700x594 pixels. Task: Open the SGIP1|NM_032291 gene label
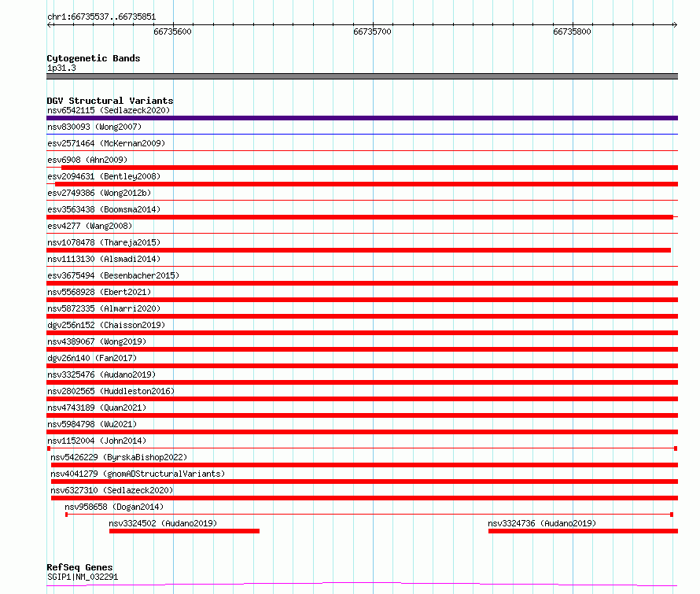tap(83, 577)
